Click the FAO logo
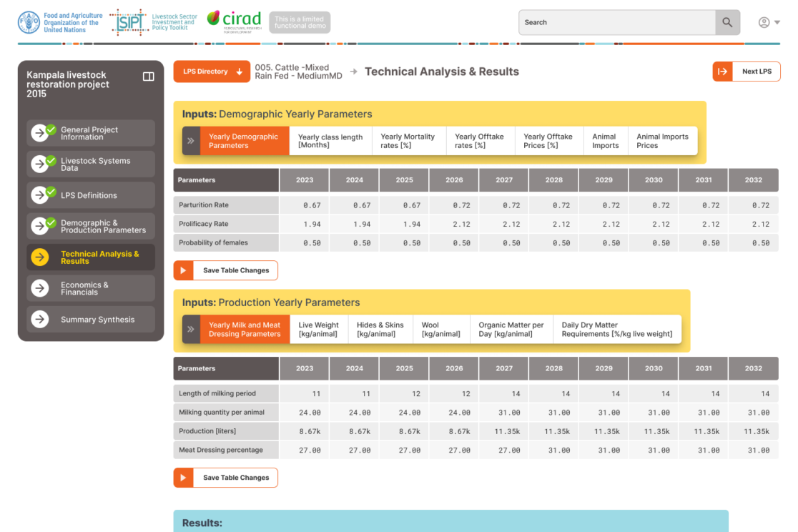798x532 pixels. (29, 22)
